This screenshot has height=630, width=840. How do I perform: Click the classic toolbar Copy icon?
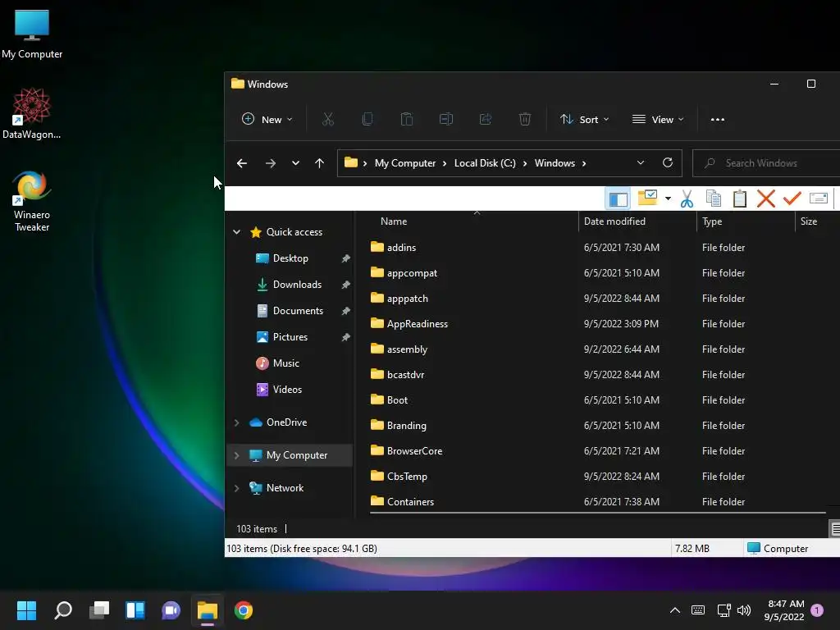tap(713, 199)
